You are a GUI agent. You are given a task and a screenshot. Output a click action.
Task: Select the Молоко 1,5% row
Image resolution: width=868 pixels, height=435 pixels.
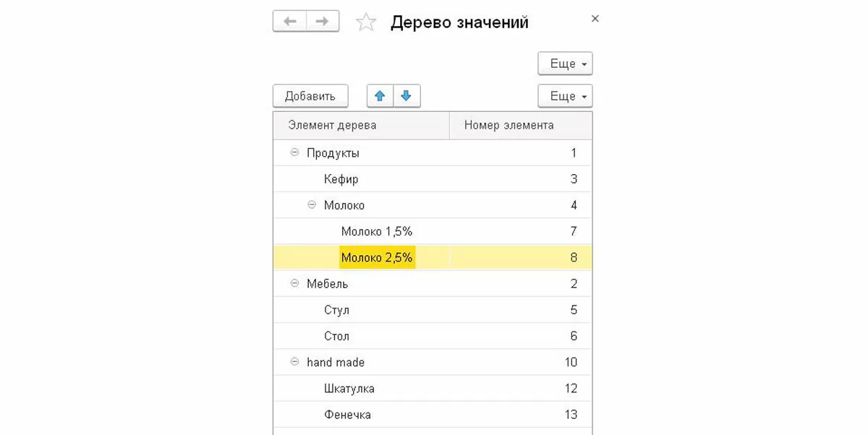tap(377, 231)
